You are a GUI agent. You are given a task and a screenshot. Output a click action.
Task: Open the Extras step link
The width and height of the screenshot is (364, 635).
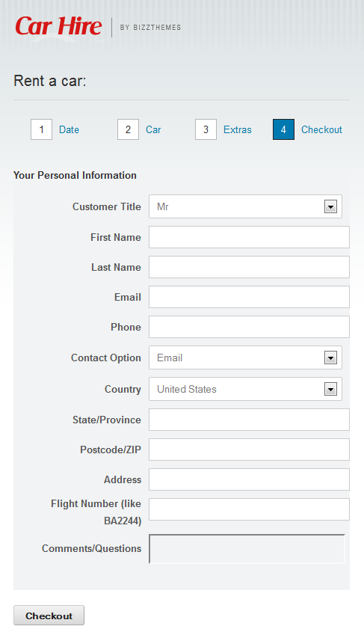pyautogui.click(x=238, y=129)
